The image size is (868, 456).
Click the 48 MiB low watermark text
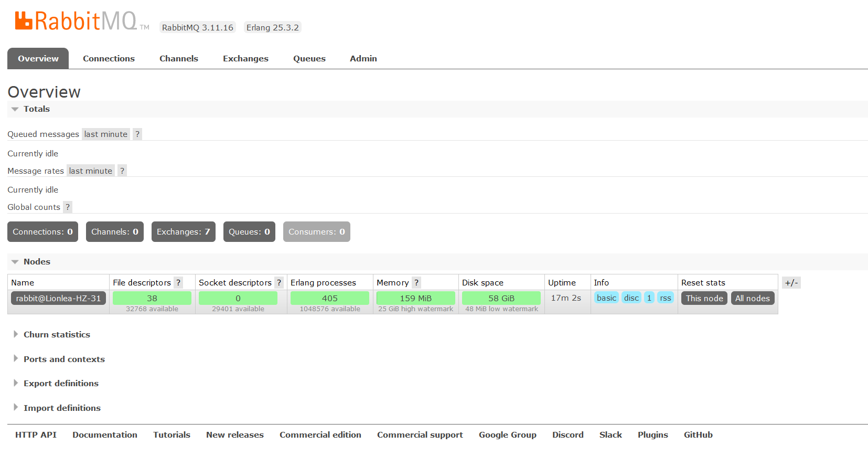(x=501, y=309)
